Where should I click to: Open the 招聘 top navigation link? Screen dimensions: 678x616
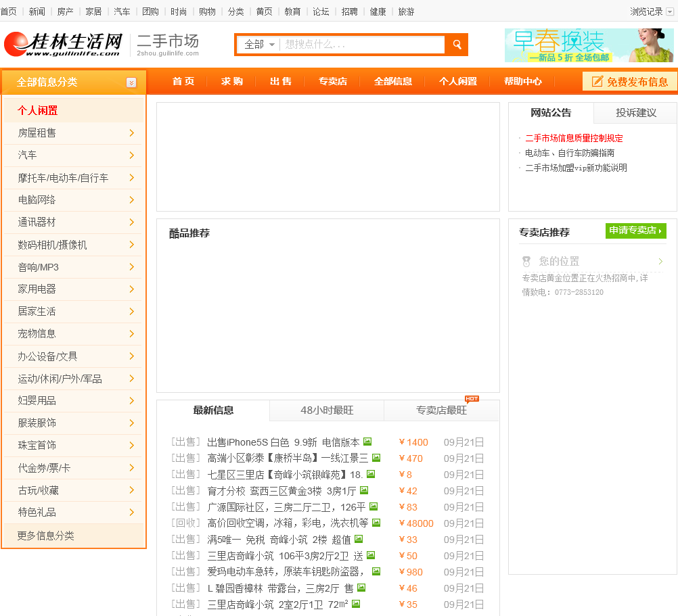(x=349, y=11)
